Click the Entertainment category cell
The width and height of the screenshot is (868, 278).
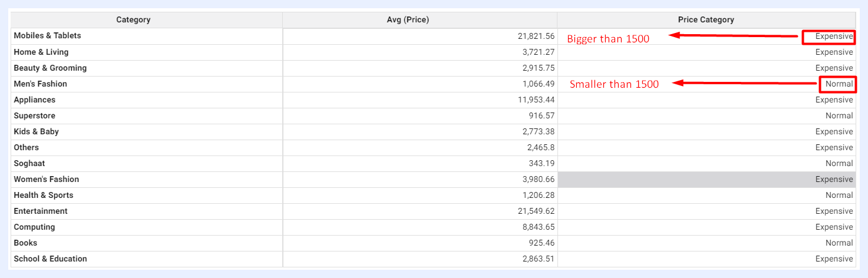(147, 211)
